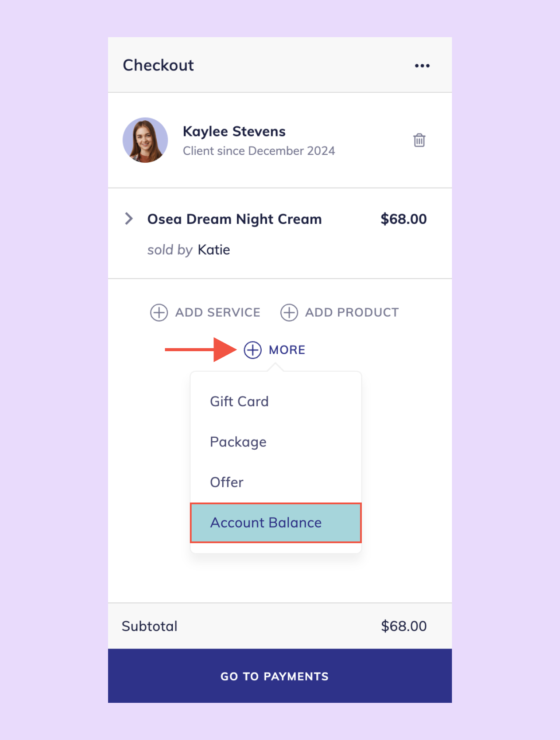Open Kaylee Stevens' profile photo
Screen dimensions: 560x740
(145, 140)
